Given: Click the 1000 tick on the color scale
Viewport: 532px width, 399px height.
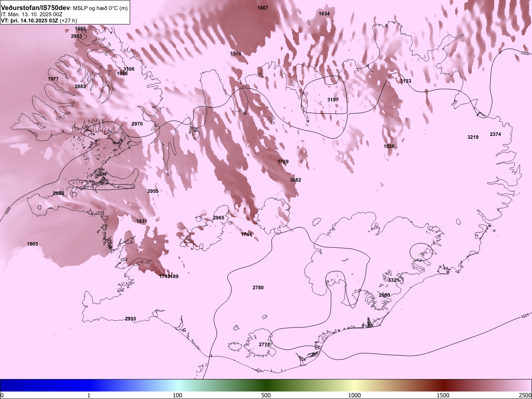Looking at the screenshot, I should (x=355, y=395).
